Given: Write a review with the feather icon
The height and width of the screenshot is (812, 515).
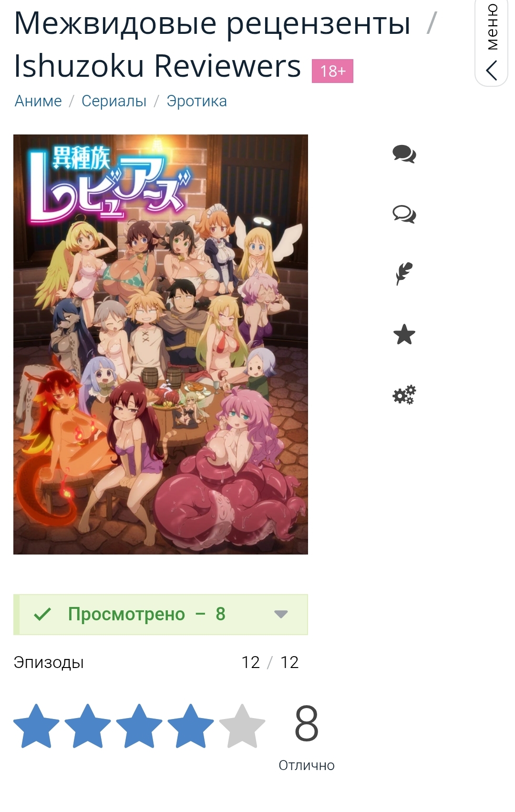Looking at the screenshot, I should click(x=404, y=274).
